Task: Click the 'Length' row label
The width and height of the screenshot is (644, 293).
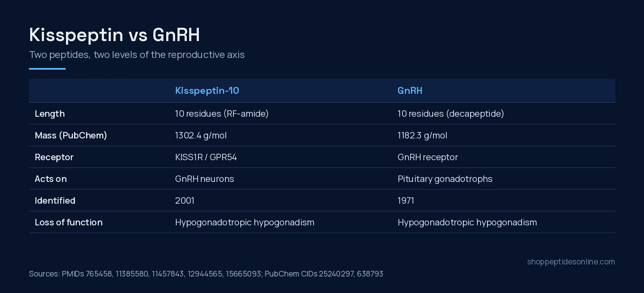Action: [50, 114]
